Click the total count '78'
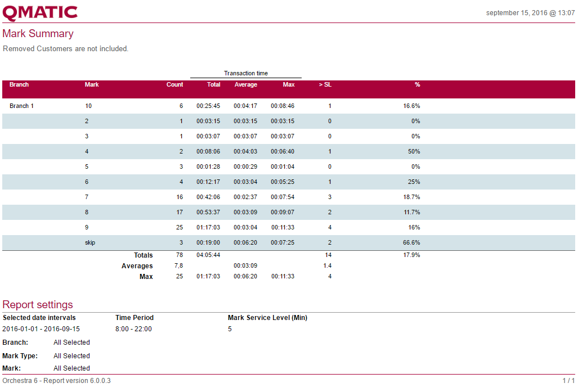This screenshot has width=578, height=392. [x=180, y=255]
